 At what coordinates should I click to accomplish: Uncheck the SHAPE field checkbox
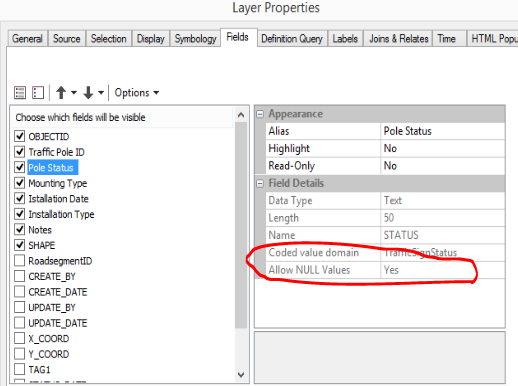20,245
